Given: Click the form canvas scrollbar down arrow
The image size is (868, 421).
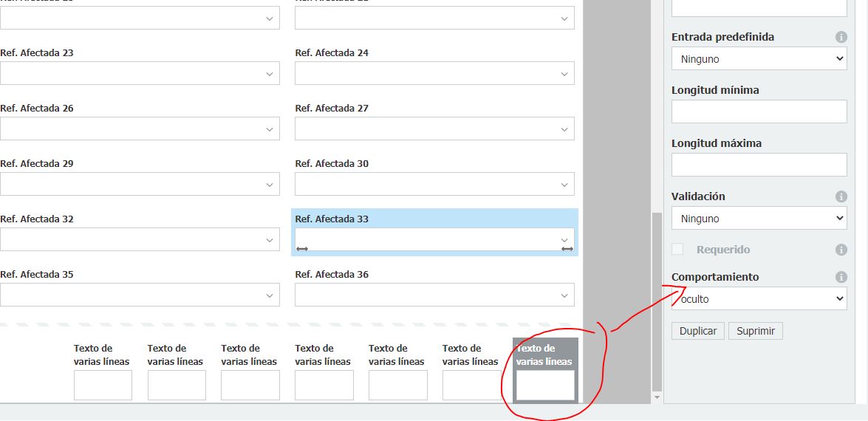Looking at the screenshot, I should 657,397.
